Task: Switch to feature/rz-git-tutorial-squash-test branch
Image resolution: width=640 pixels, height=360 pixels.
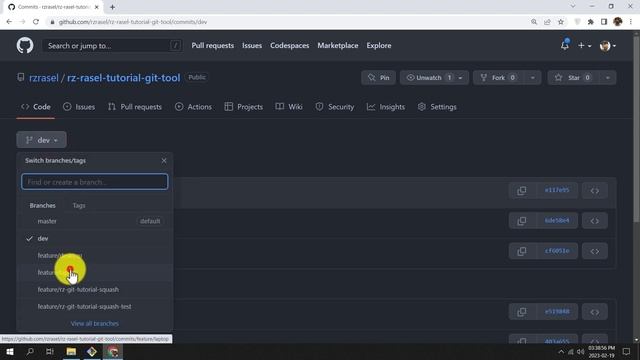Action: click(95, 307)
